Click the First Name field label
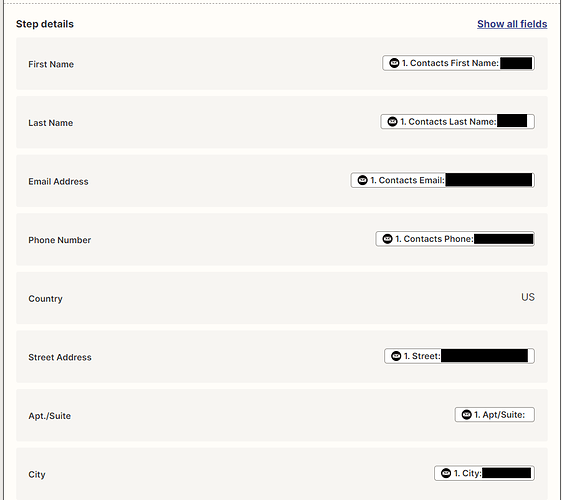 point(51,65)
